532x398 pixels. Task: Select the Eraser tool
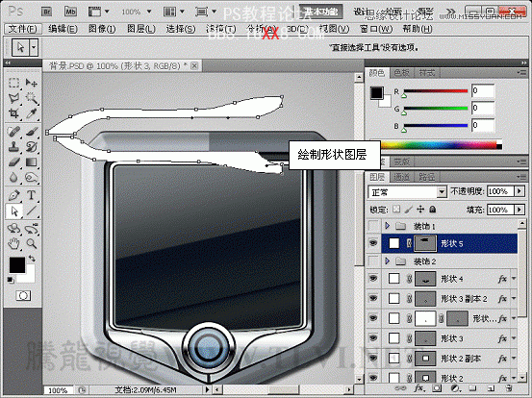pos(13,162)
